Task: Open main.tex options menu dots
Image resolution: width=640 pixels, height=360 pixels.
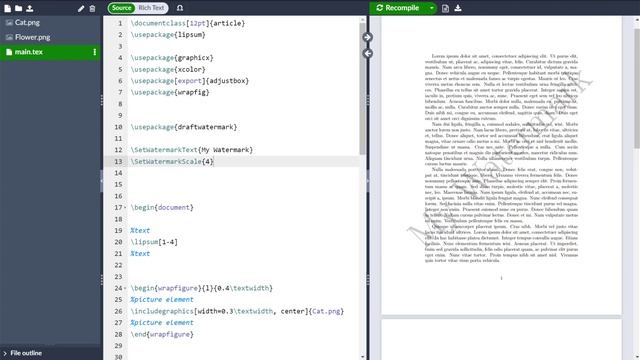Action: coord(95,52)
